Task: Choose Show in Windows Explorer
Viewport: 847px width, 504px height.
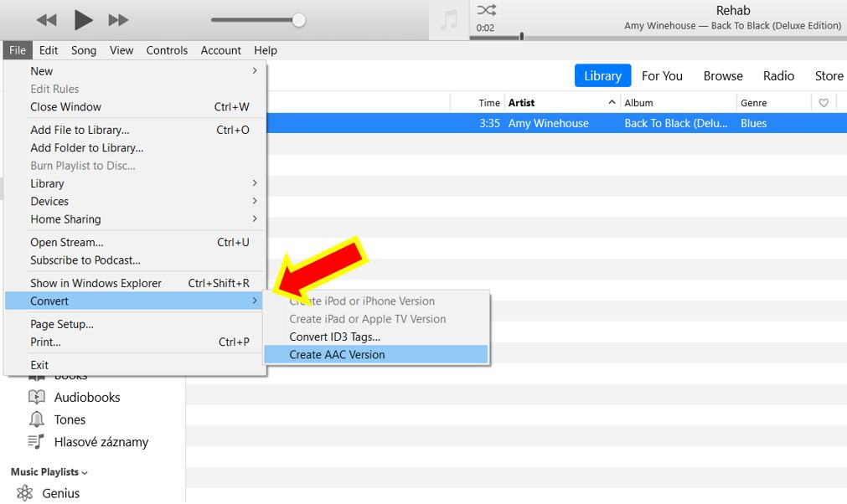Action: (135, 283)
